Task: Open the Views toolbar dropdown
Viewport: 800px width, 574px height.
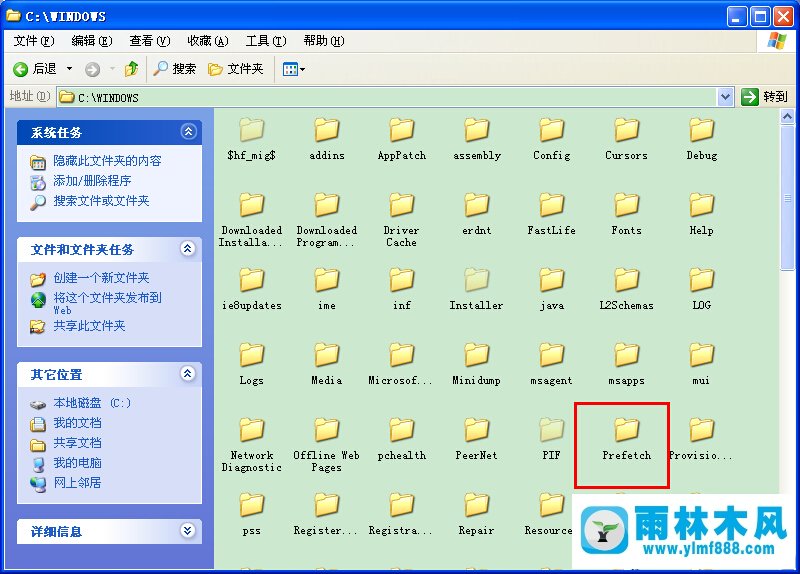Action: 294,69
